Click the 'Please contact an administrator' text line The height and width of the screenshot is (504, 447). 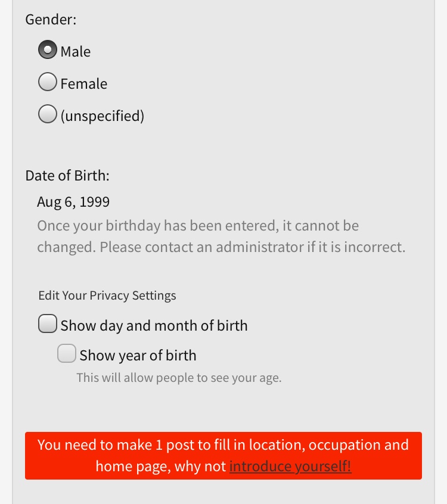(221, 247)
